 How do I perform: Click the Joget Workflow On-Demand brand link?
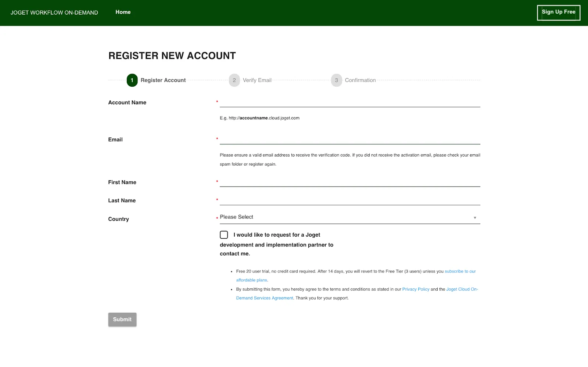54,12
